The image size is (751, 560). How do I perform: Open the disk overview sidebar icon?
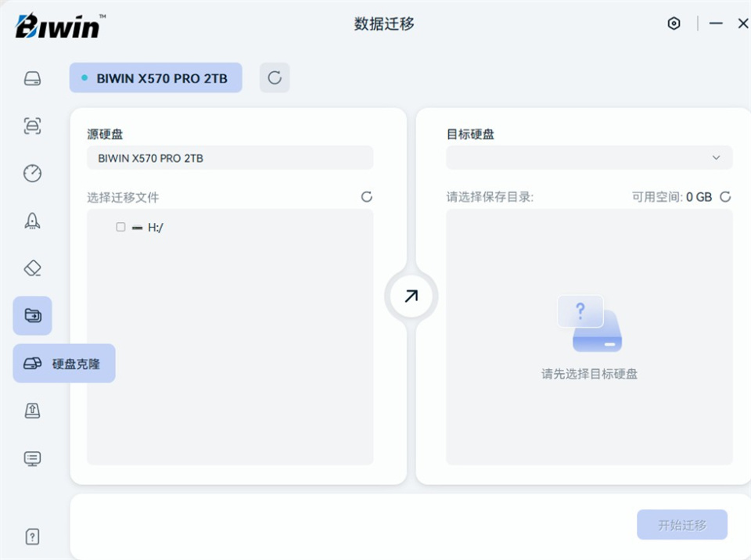[x=33, y=78]
